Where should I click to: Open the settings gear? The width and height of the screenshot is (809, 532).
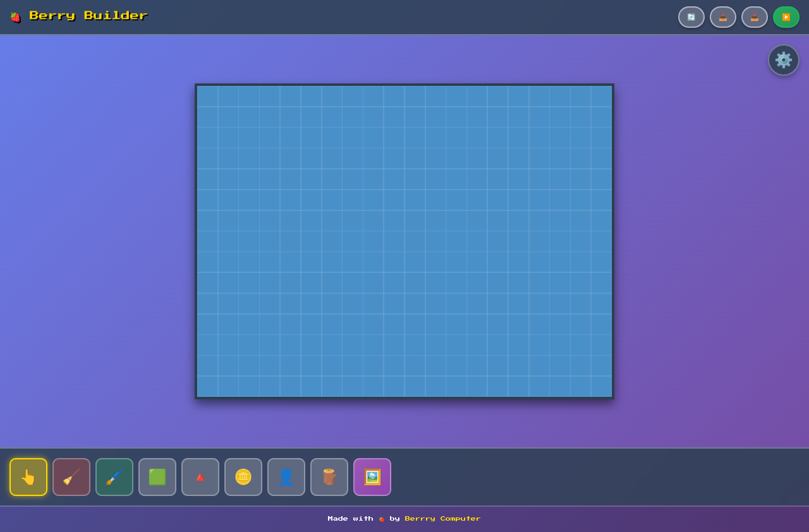(x=783, y=60)
